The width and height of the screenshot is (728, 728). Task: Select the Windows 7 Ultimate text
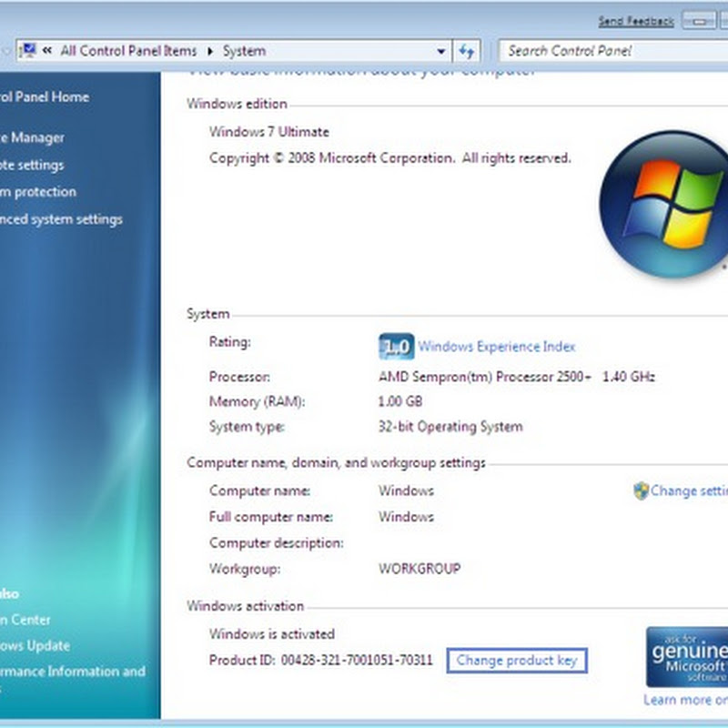(268, 132)
